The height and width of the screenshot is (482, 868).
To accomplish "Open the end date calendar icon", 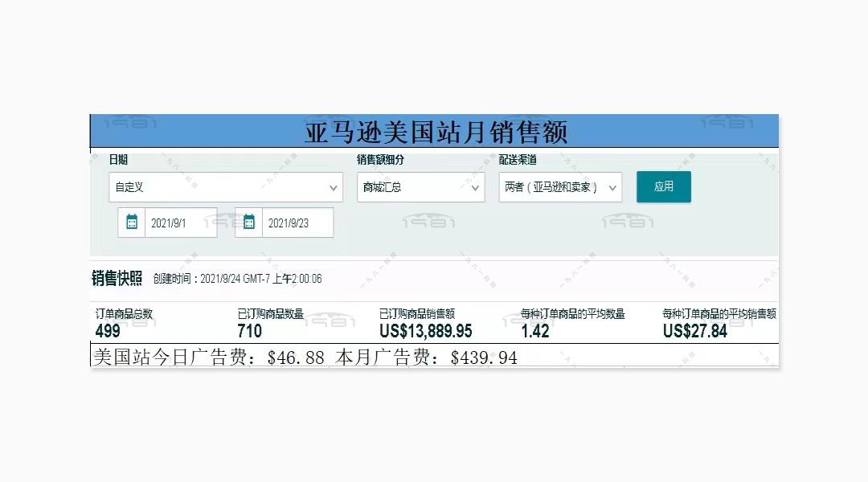I will point(249,223).
